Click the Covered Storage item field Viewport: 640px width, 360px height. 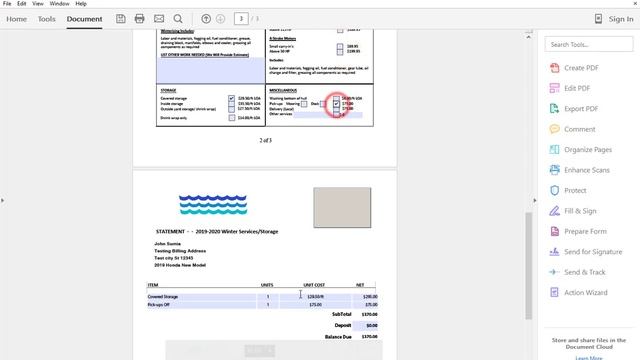(x=201, y=297)
